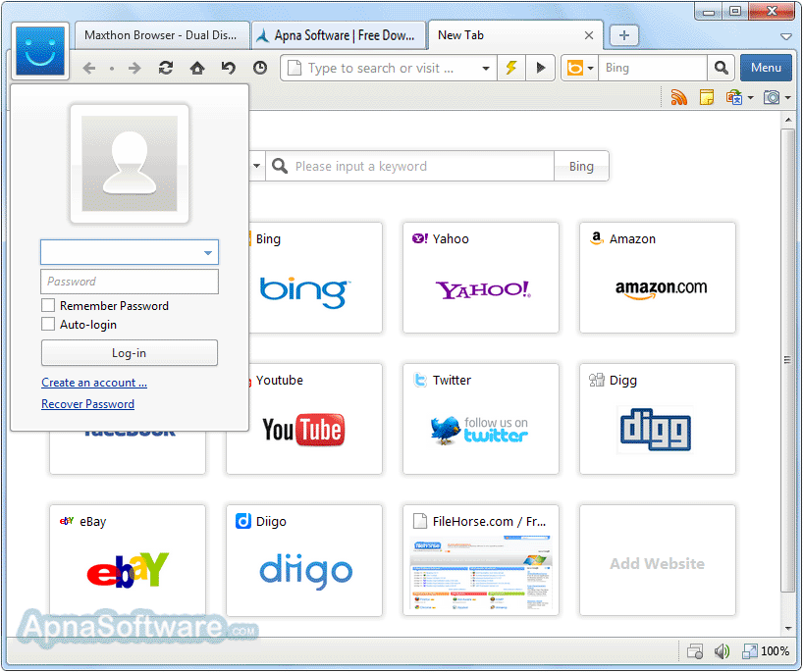Click the Log-in button
Viewport: 803px width, 672px height.
pos(129,352)
